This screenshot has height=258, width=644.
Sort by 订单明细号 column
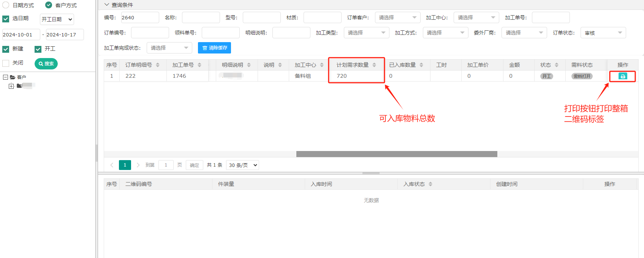pos(158,65)
